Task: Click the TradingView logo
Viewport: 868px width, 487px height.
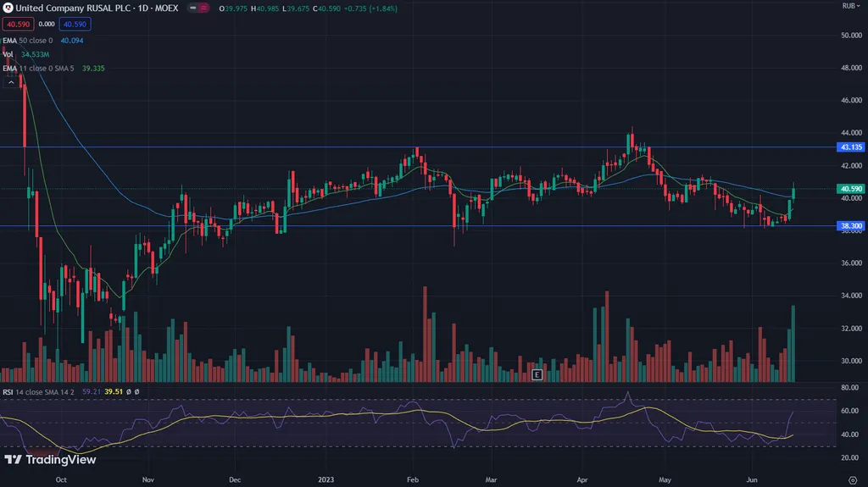Action: coord(50,460)
